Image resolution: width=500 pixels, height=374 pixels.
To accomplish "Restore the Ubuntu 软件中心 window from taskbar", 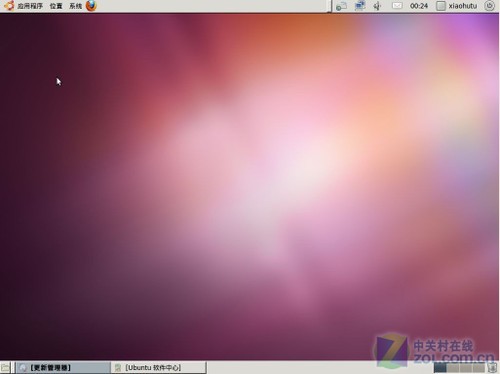I will click(x=159, y=368).
